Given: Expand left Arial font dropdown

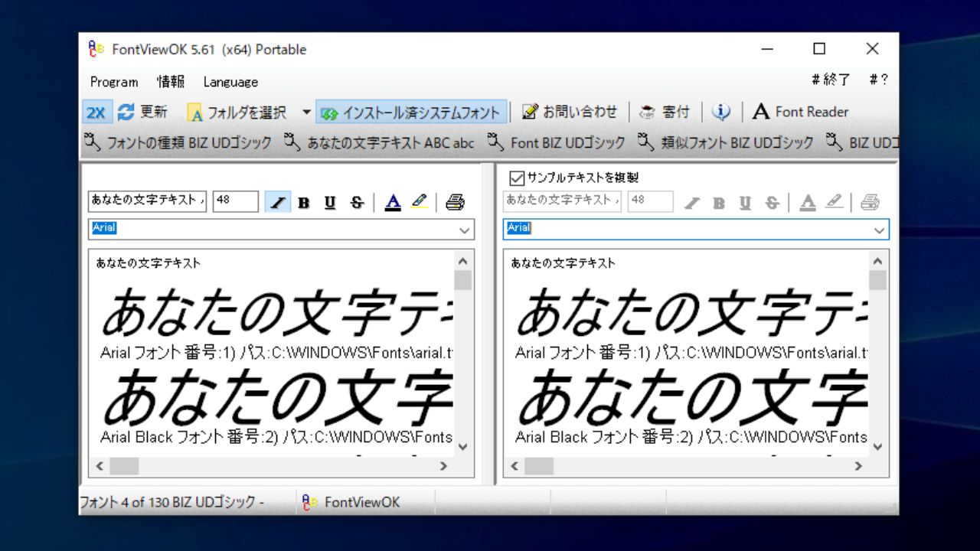Looking at the screenshot, I should (464, 230).
